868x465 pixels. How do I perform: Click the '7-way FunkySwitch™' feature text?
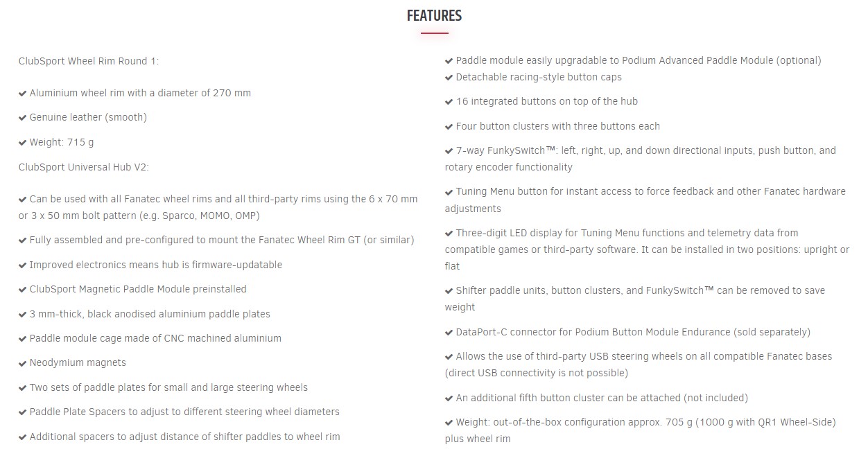tap(641, 159)
